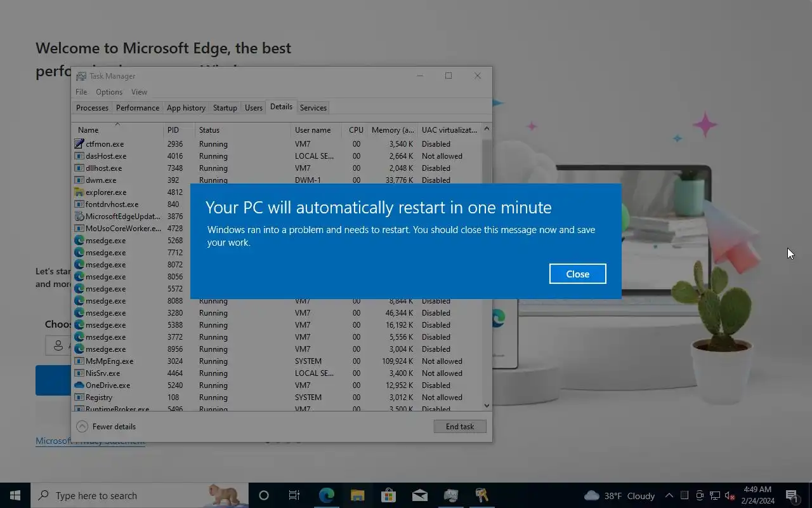812x508 pixels.
Task: Open the App history tab
Action: coord(186,108)
